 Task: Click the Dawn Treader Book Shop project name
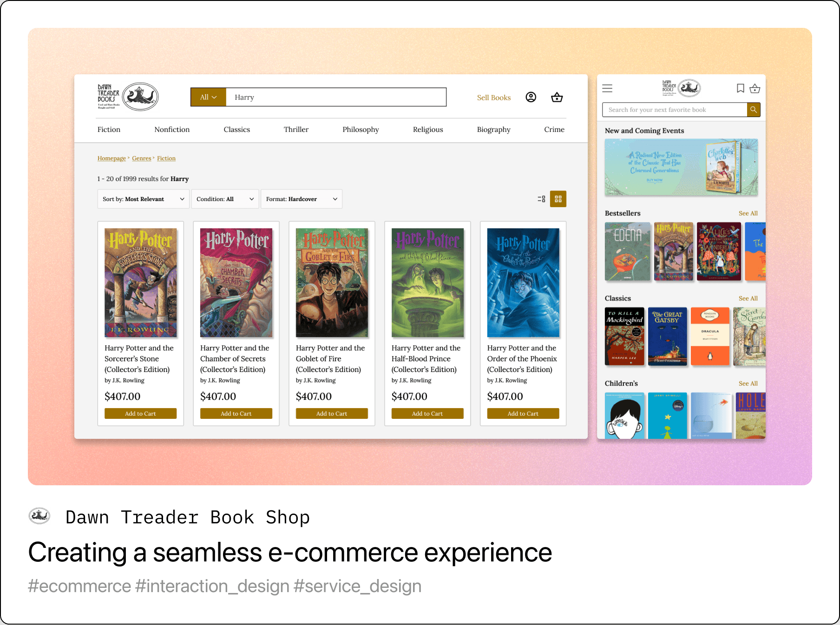(x=188, y=517)
